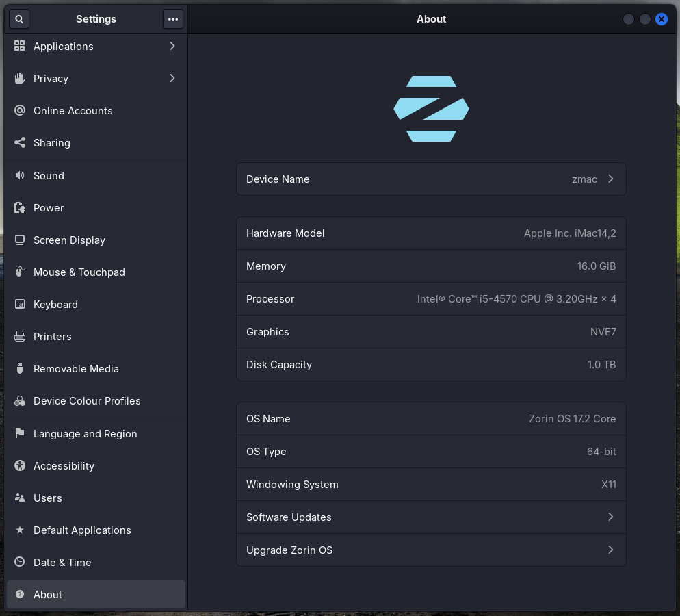The width and height of the screenshot is (680, 616).
Task: Click the Default Applications star icon
Action: pos(20,530)
